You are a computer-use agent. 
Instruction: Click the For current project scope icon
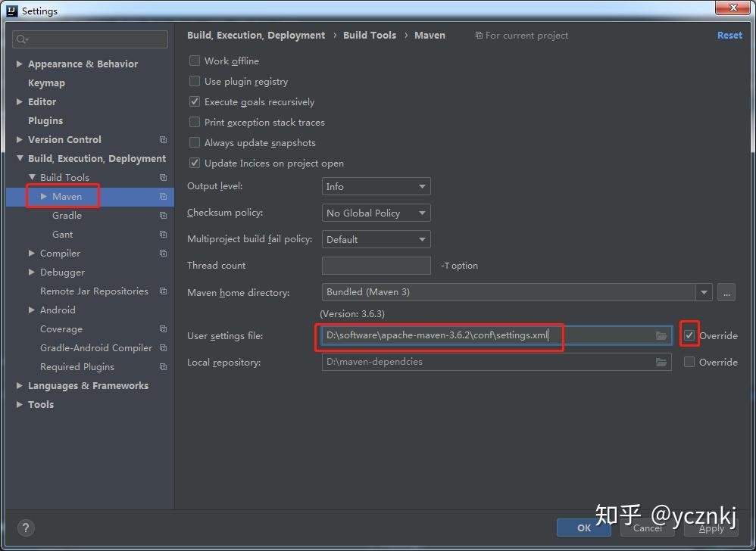[x=479, y=35]
